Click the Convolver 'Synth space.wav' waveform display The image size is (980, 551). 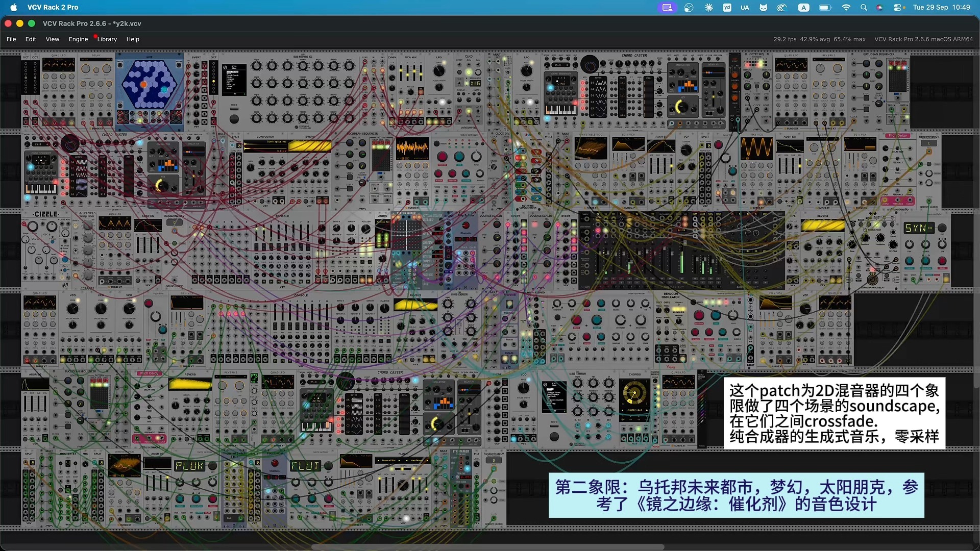(265, 146)
